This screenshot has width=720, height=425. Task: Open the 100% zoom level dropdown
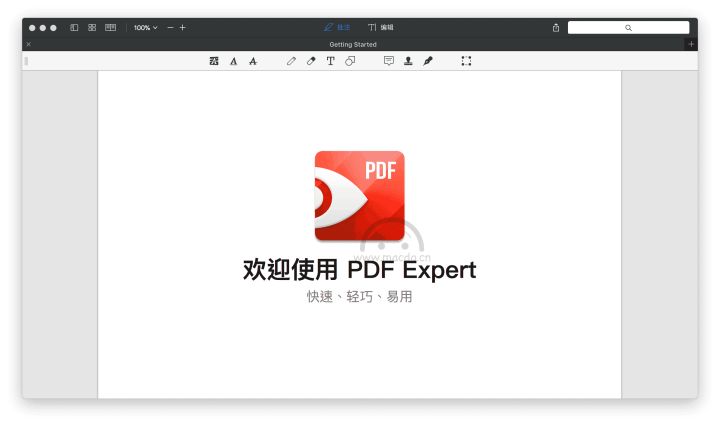pos(146,28)
